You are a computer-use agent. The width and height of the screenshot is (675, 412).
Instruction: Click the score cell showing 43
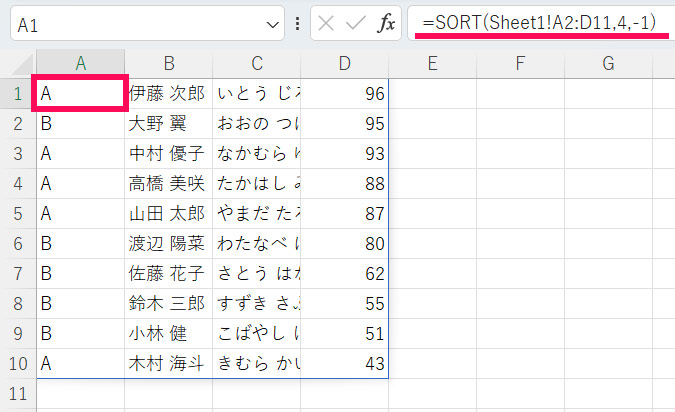pos(344,364)
